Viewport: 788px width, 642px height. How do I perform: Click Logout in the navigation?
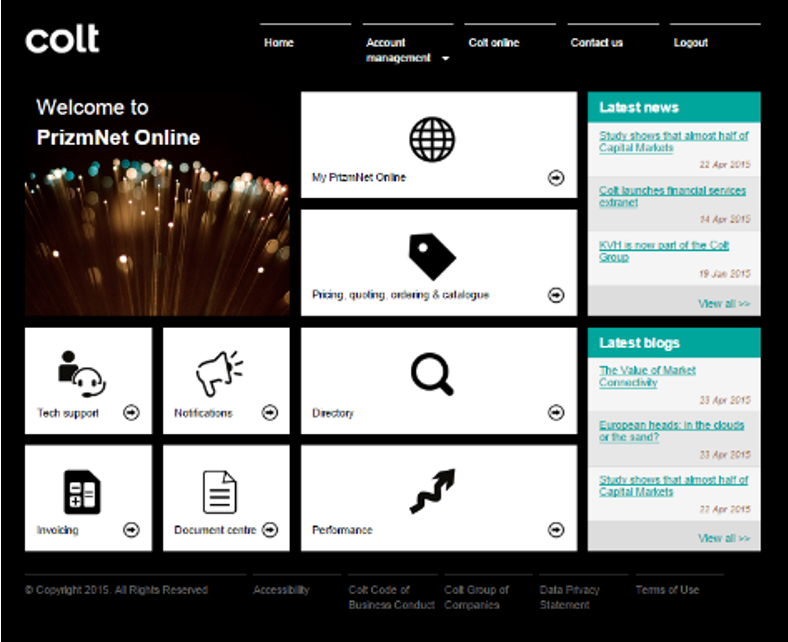click(x=691, y=43)
